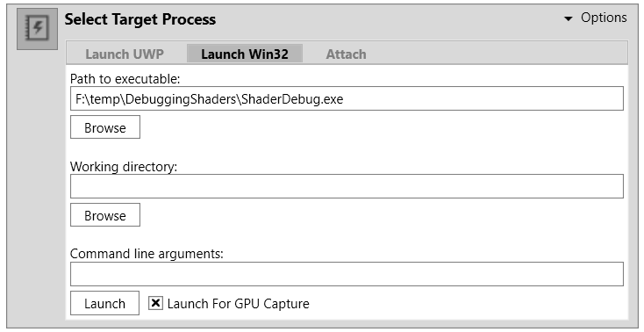
Task: Click the Select Target Process heading
Action: pos(140,19)
